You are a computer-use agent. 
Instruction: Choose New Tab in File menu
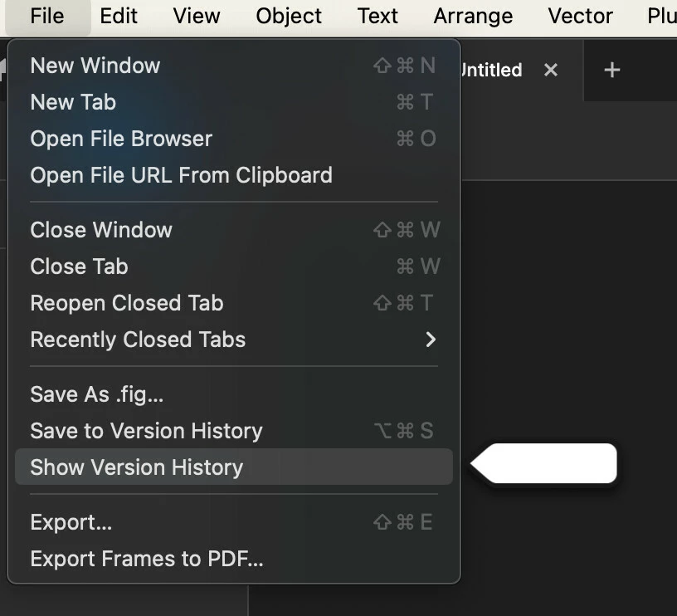pos(234,102)
